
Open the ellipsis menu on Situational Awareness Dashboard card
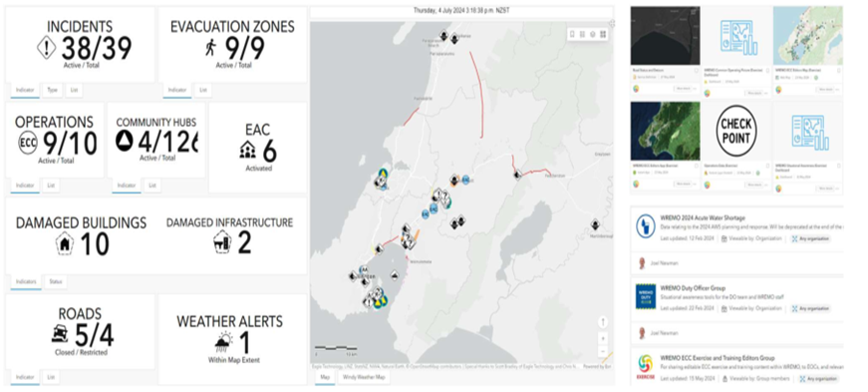[838, 189]
